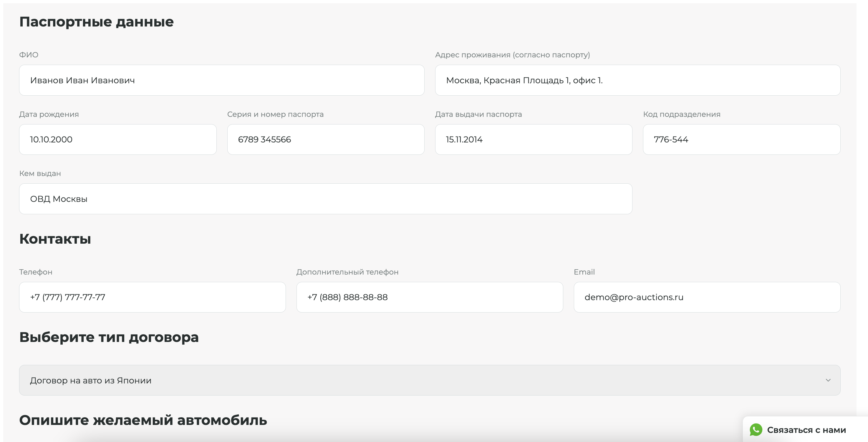Edit the Серия и номер паспорта field
Viewport: 868px width, 442px height.
tap(326, 139)
